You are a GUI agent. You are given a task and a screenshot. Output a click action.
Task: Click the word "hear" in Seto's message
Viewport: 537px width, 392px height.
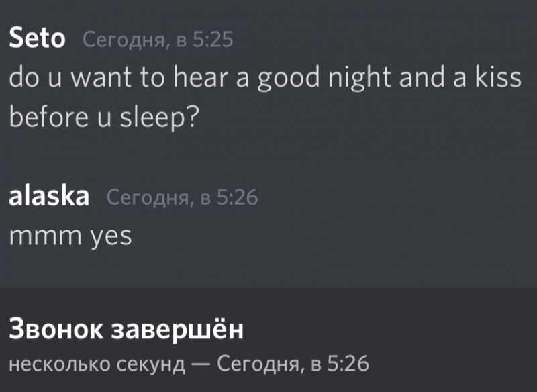pos(201,78)
